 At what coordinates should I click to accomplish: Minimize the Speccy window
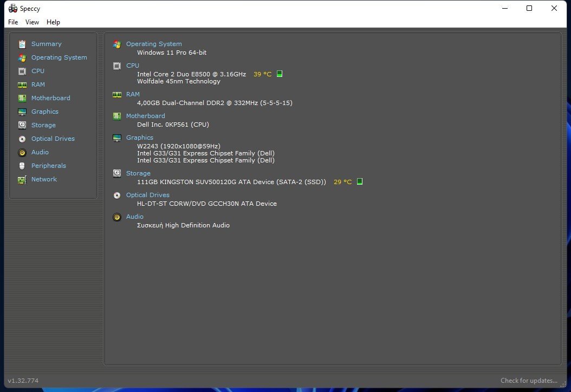(505, 8)
